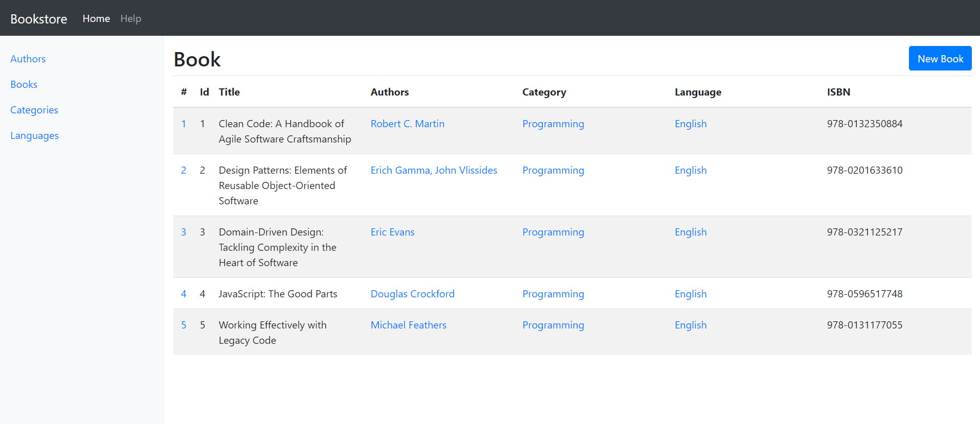
Task: View author Eric Evans
Action: 392,232
